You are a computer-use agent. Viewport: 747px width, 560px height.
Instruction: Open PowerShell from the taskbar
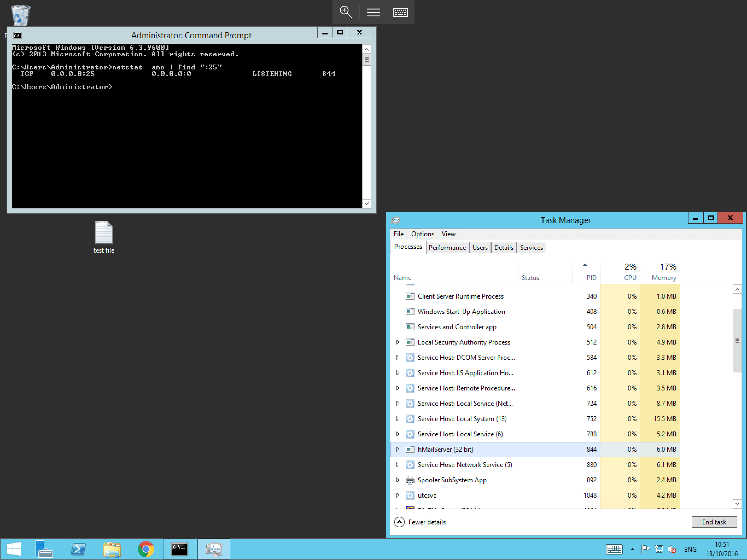click(x=78, y=549)
